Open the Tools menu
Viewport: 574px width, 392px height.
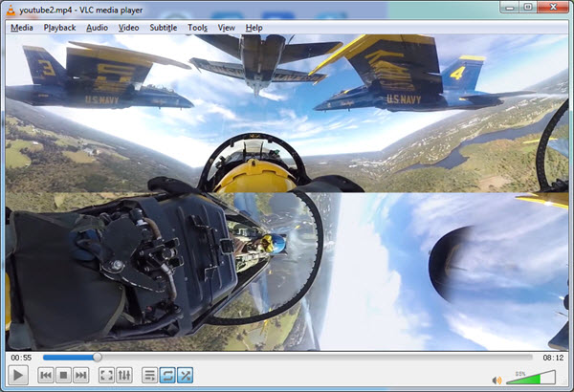pyautogui.click(x=197, y=28)
